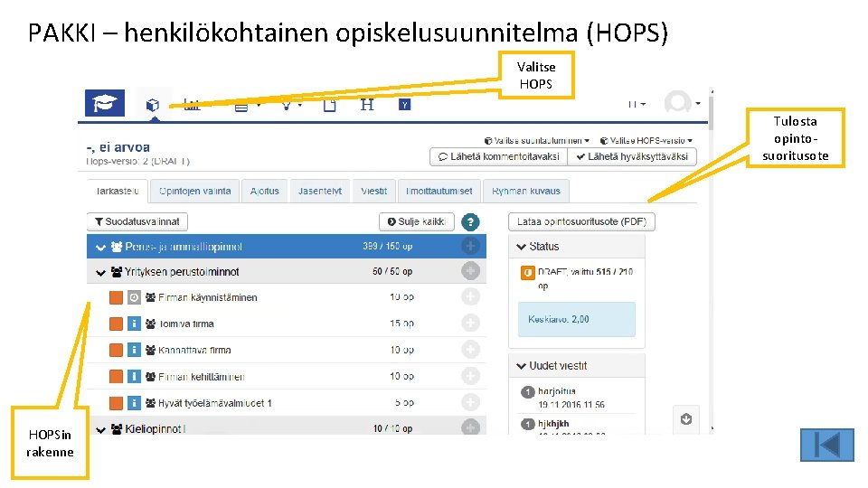Click orange status square of Kannattava firma
The width and height of the screenshot is (868, 488).
pyautogui.click(x=116, y=350)
